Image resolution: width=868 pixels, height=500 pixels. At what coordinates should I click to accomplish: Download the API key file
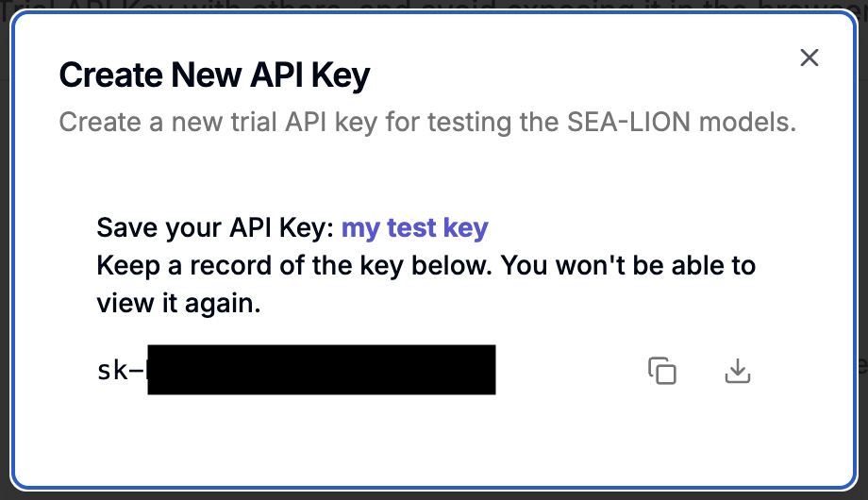[x=737, y=371]
